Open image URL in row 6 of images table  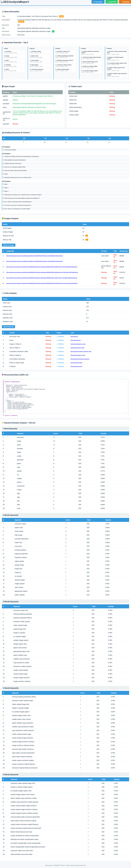[x=41, y=283]
